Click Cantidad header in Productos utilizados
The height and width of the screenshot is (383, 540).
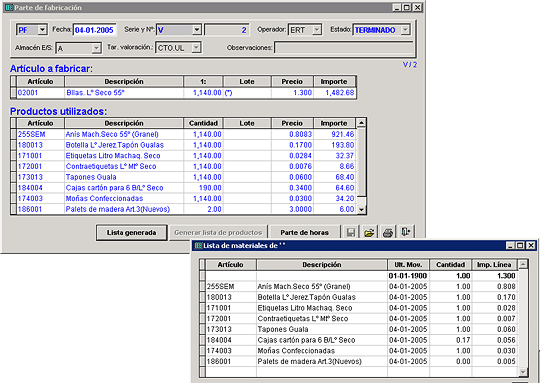[x=203, y=123]
